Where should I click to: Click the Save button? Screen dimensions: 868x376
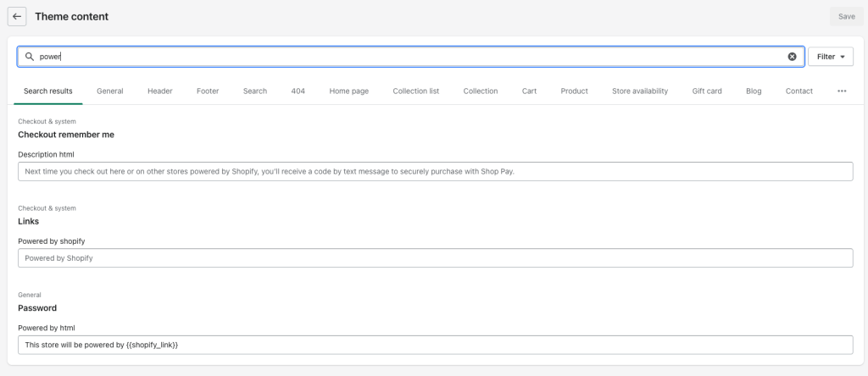pyautogui.click(x=846, y=17)
